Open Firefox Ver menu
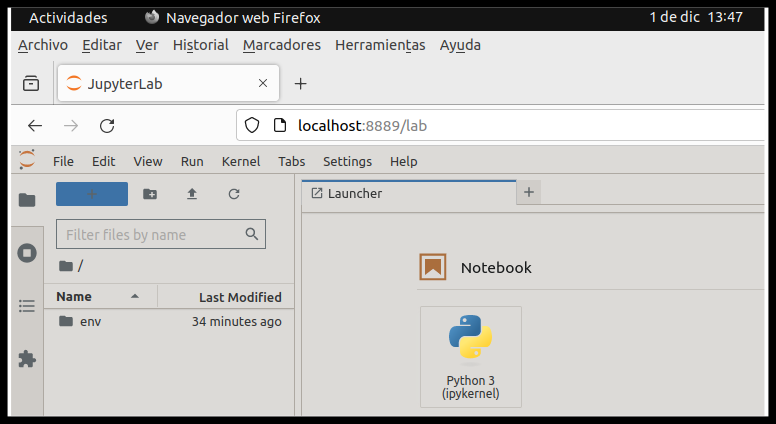Screen dimensions: 776x424 click(x=147, y=45)
